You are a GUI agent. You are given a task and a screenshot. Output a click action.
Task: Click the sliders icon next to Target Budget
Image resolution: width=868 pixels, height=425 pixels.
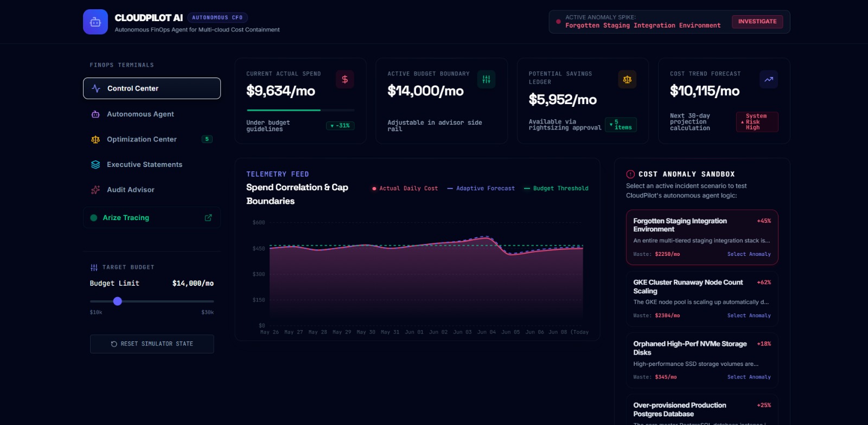[x=94, y=267]
